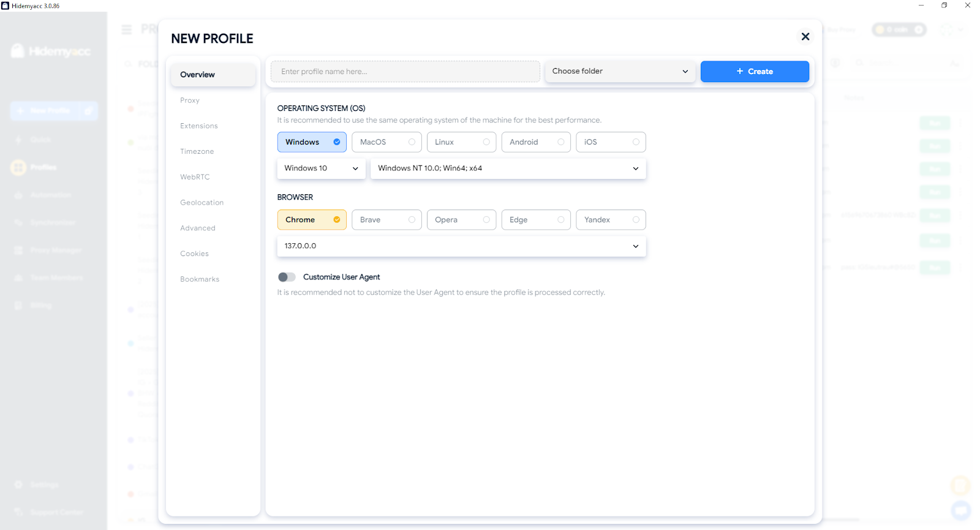Pick iOS as the operating system
Screen dimensions: 980x530
(610, 142)
